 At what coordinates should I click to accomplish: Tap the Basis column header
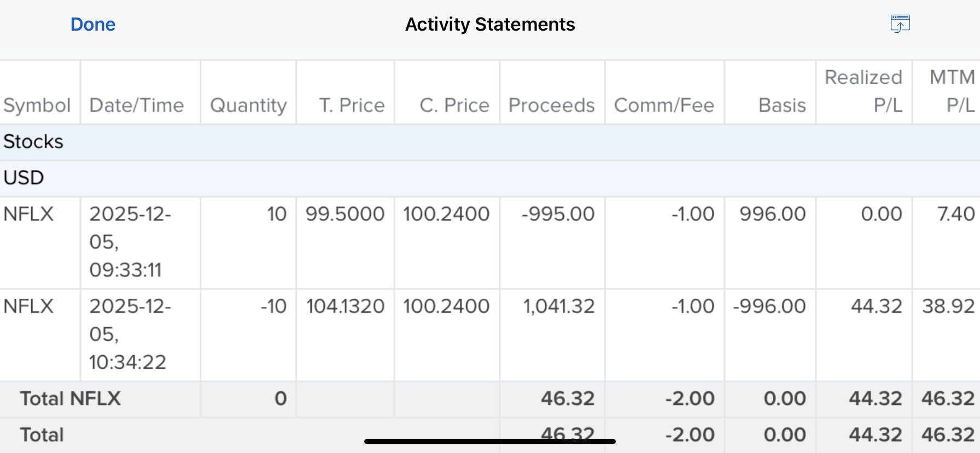[x=782, y=105]
